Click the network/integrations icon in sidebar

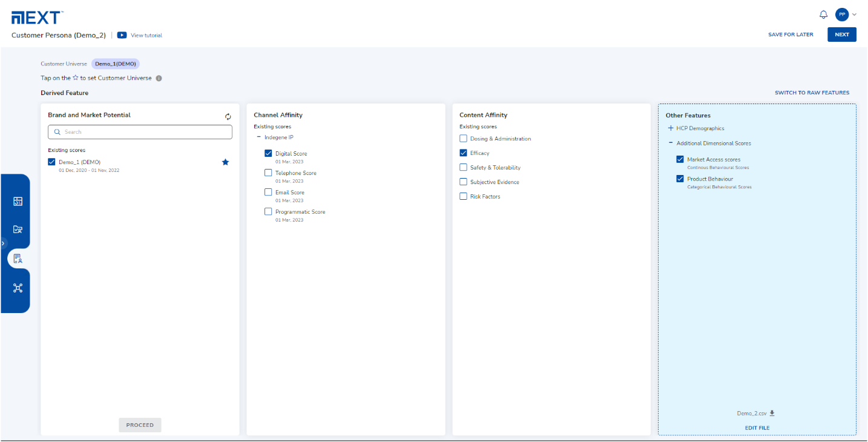pos(17,288)
